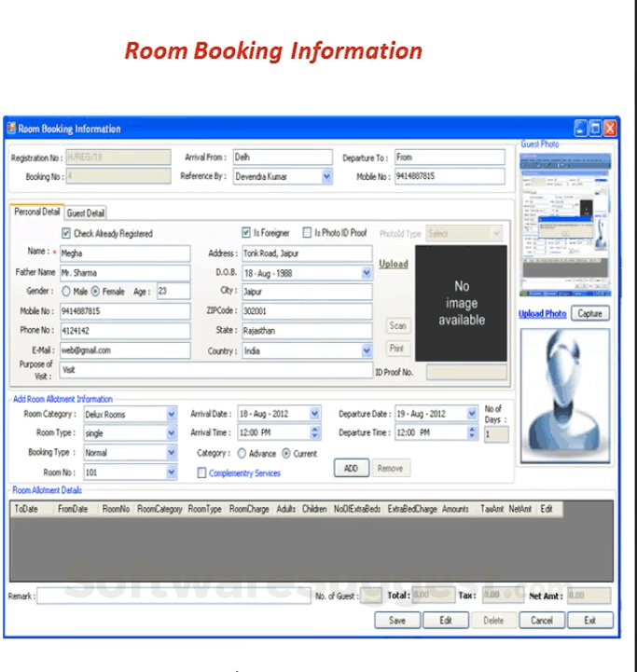
Task: Click the State field
Action: 307,331
